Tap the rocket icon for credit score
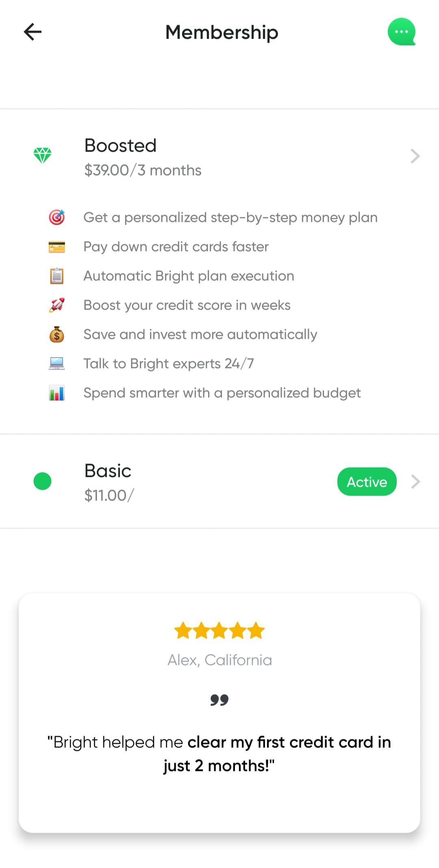439x868 pixels. (x=57, y=305)
